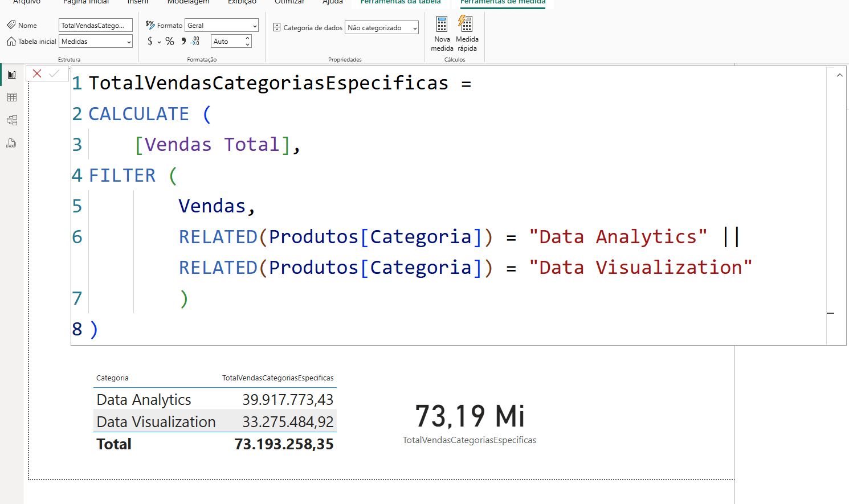Open the Arquivo tab
Image resolution: width=849 pixels, height=504 pixels.
coord(27,2)
